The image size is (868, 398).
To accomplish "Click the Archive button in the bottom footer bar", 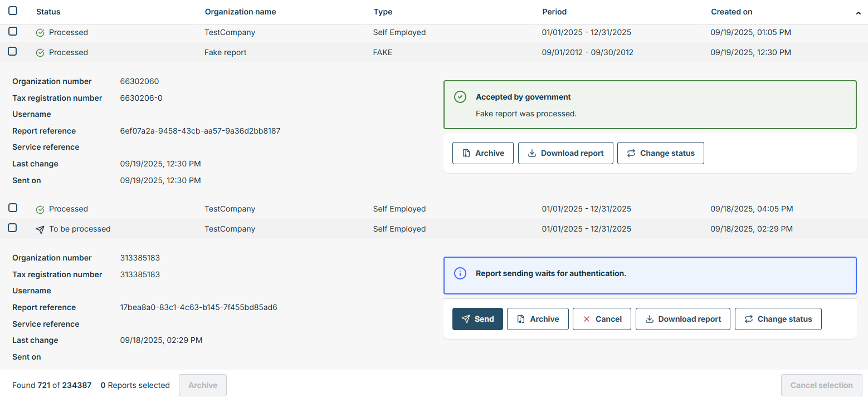I will pos(202,385).
